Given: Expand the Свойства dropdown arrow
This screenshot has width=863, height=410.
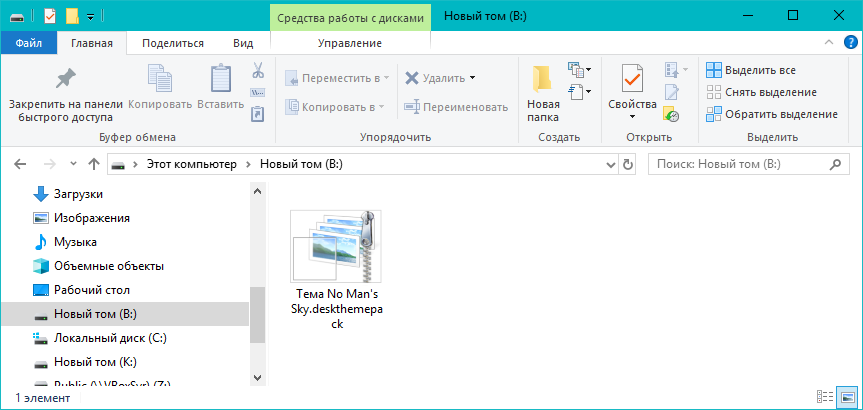Looking at the screenshot, I should [x=632, y=116].
